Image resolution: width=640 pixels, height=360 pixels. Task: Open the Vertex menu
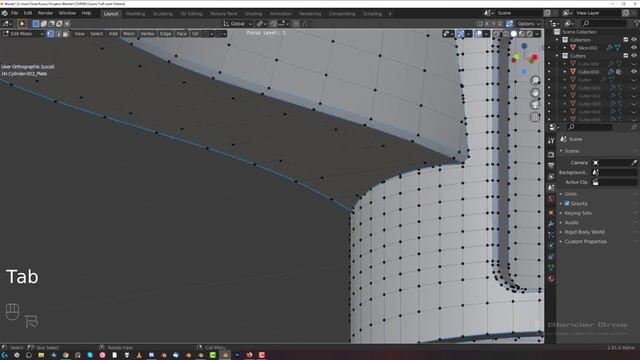147,34
